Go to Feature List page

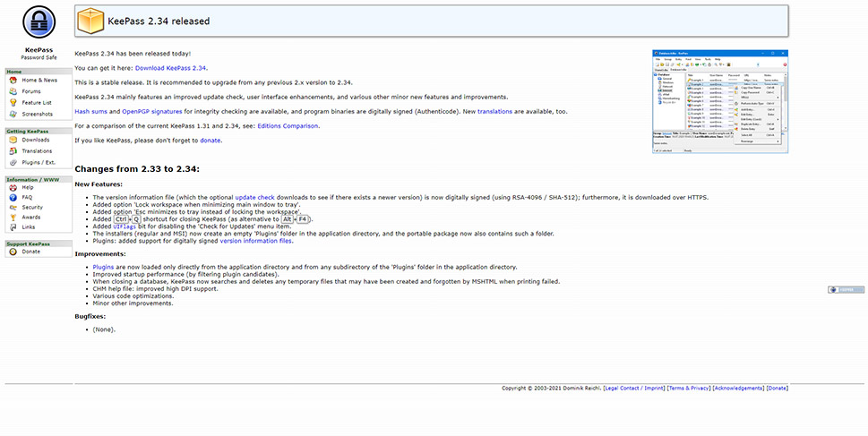[x=37, y=103]
